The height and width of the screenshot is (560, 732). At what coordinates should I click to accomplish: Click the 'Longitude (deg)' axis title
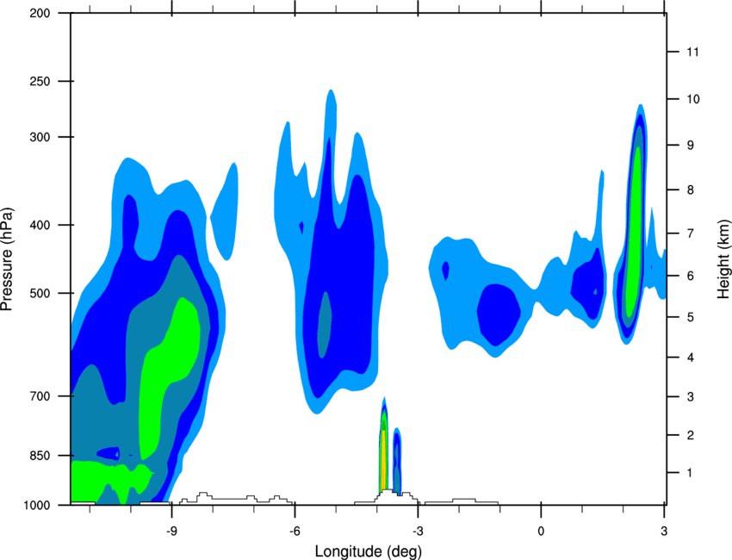point(369,551)
